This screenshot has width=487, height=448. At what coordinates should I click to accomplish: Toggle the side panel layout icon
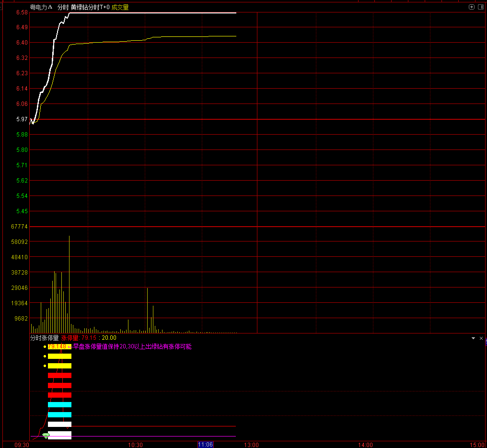coord(480,7)
